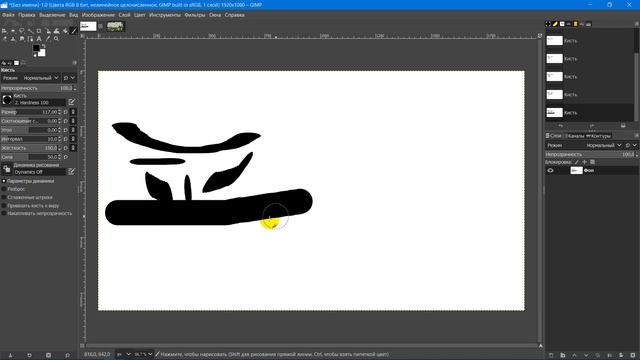Open the Инструменты menu

pos(164,15)
